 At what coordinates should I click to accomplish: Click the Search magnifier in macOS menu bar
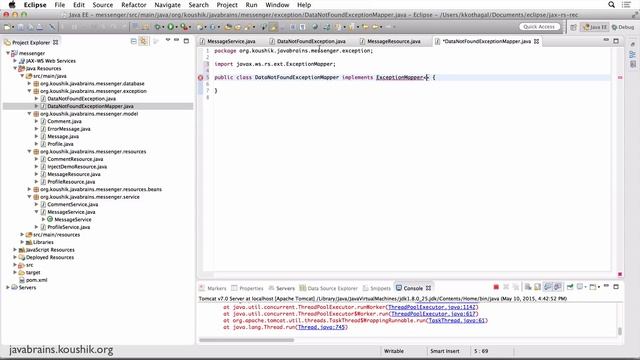[x=611, y=5]
